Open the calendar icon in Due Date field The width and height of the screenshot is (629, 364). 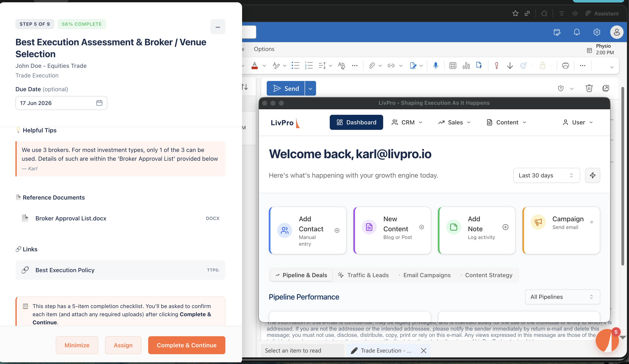[x=99, y=103]
